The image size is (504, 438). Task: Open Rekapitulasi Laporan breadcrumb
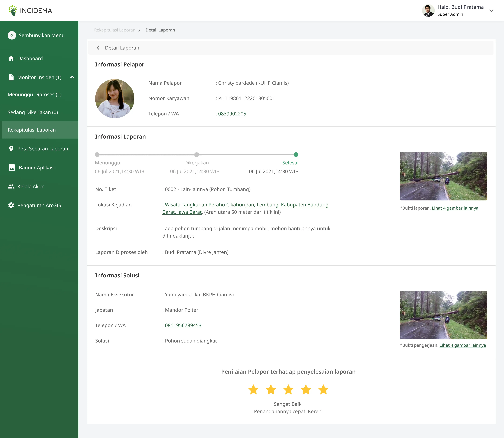tap(115, 30)
